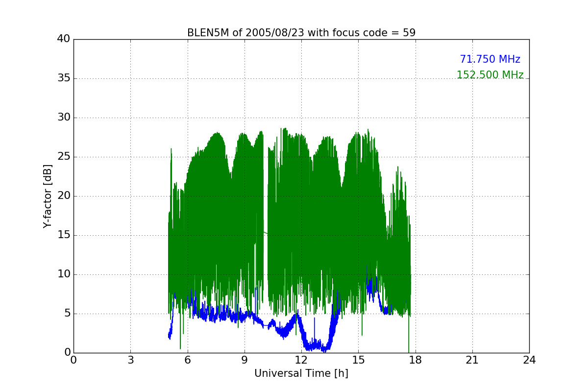Select the green 152.500 MHz legend label

pyautogui.click(x=490, y=75)
